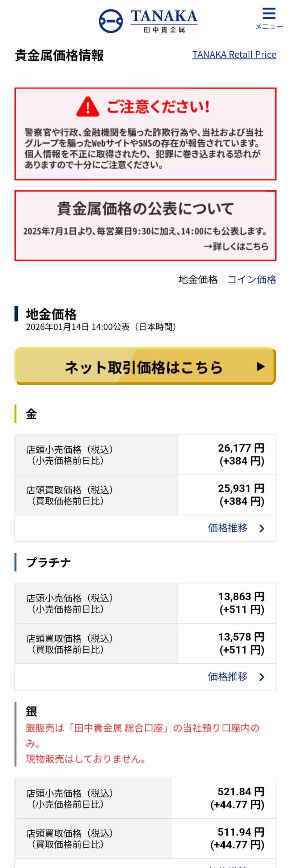
Task: Select the 地金価格 tab
Action: pos(198,280)
